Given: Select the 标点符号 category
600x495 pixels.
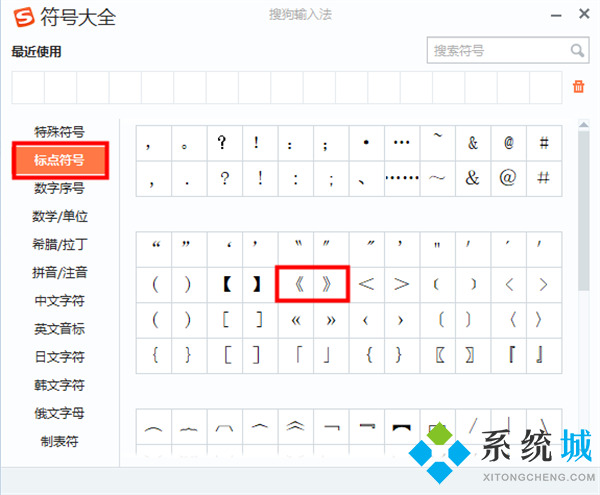Looking at the screenshot, I should (x=60, y=160).
